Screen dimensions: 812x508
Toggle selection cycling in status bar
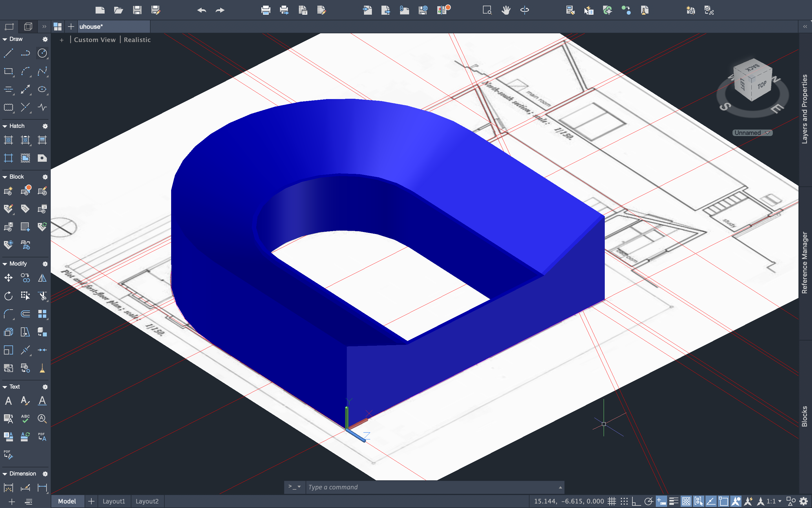click(699, 501)
